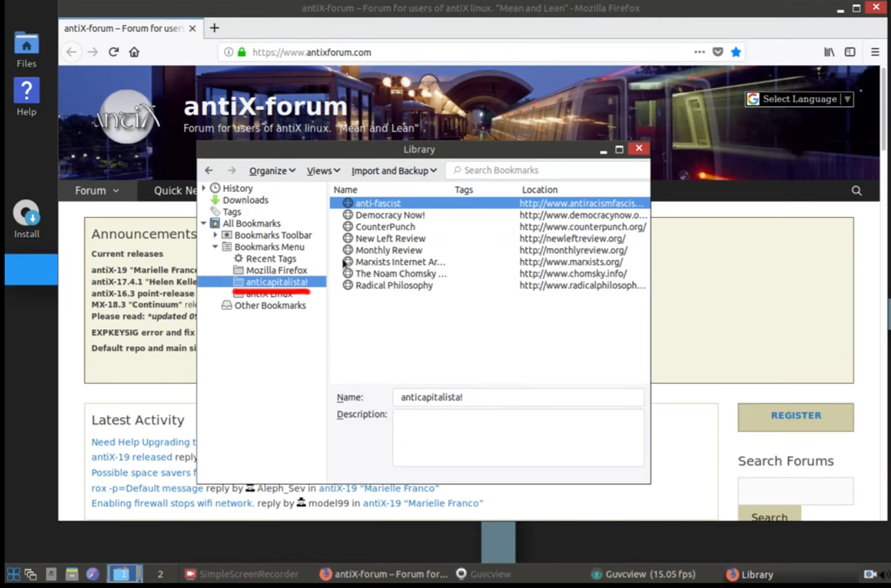This screenshot has width=891, height=588.
Task: Open the Files desktop icon
Action: pos(27,49)
